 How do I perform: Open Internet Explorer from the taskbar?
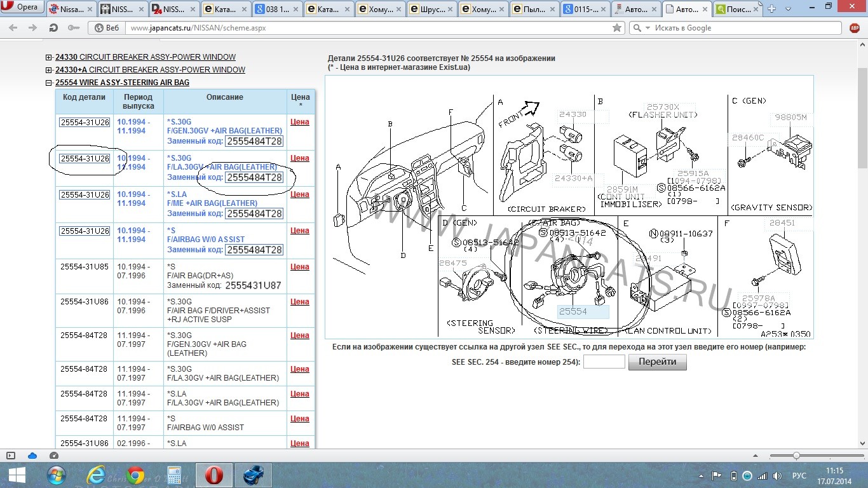[96, 475]
